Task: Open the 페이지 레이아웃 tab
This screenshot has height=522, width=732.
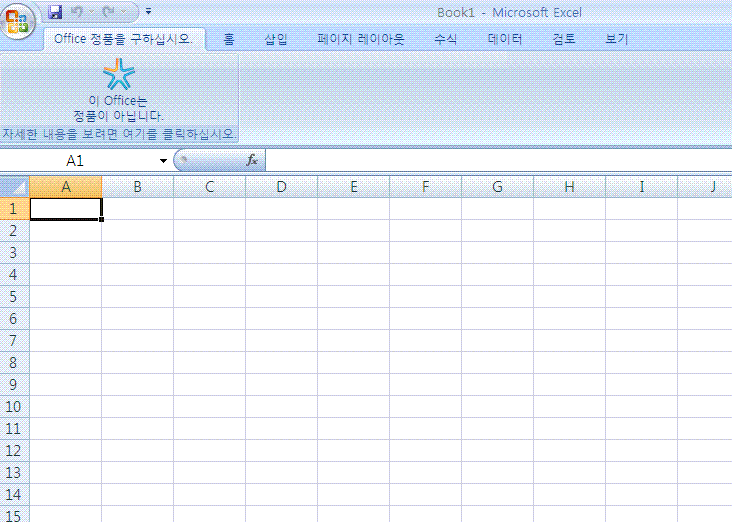Action: pos(360,39)
